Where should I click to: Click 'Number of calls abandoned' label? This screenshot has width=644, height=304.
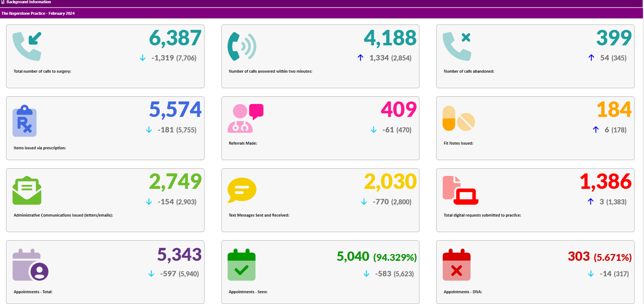coord(469,72)
